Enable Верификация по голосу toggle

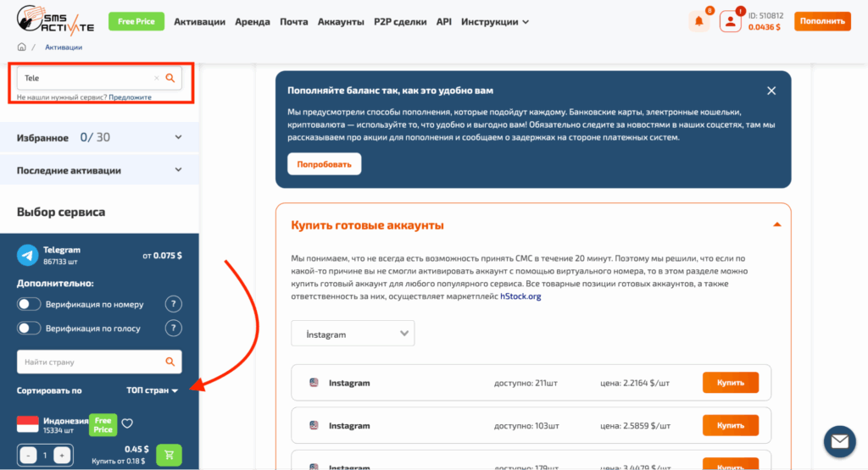pos(28,328)
